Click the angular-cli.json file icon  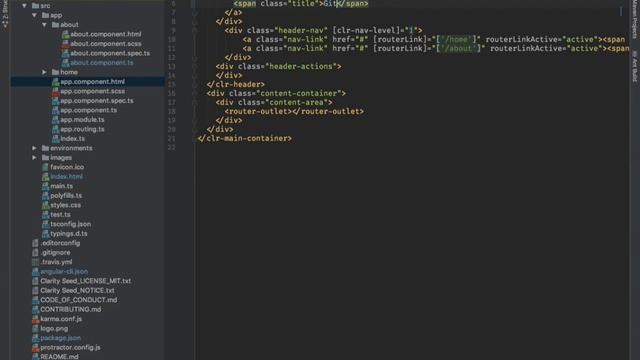point(36,271)
